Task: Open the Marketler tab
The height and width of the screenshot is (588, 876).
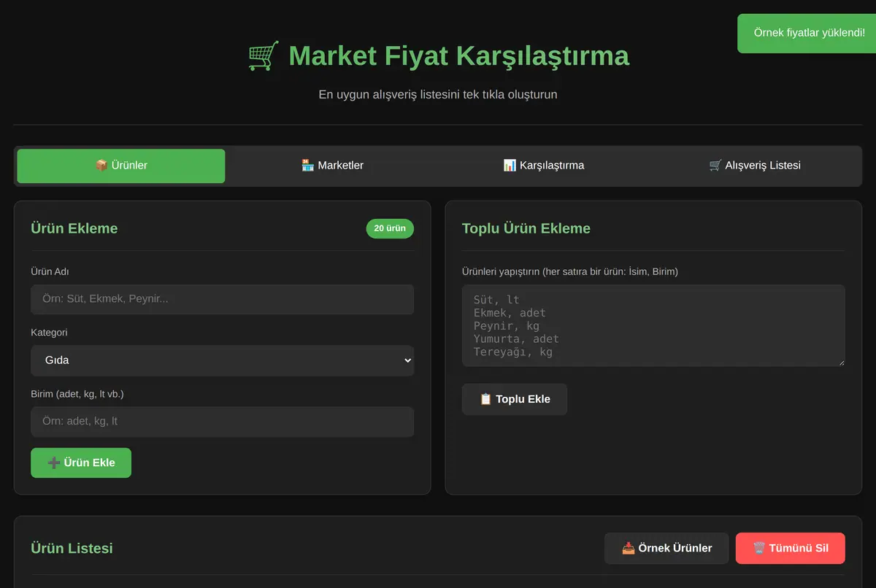Action: pos(332,166)
